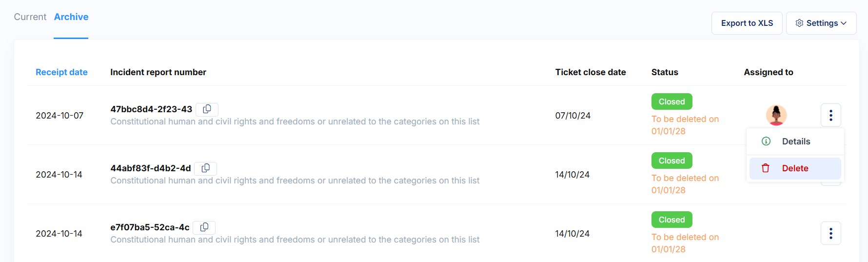Expand the Settings dropdown chevron
Screen dimensions: 868x262
pos(844,23)
